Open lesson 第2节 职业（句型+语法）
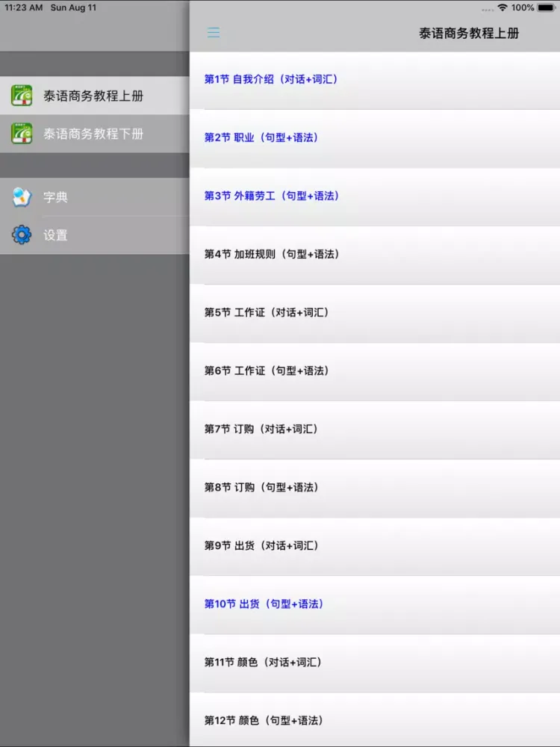560x747 pixels. pos(375,138)
